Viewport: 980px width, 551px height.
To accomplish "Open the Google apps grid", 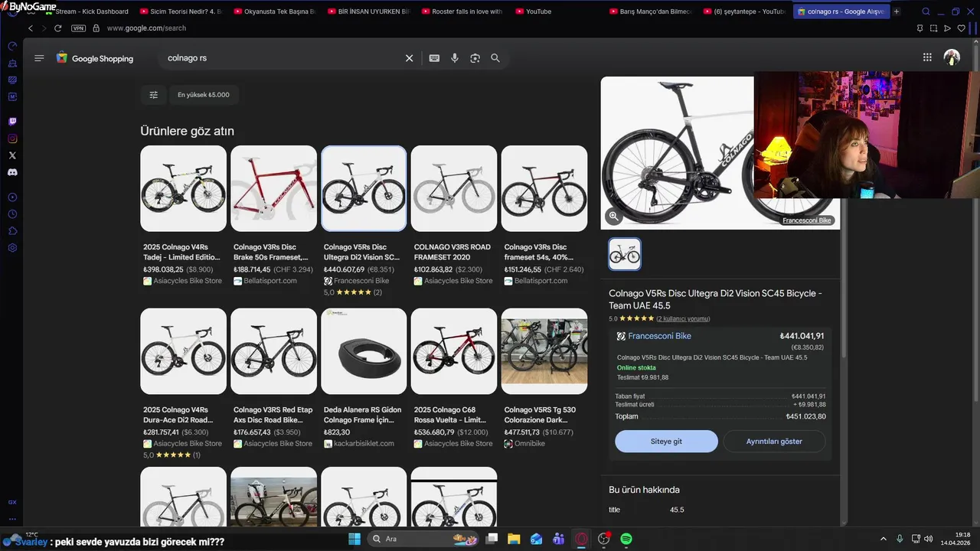I will click(x=927, y=57).
